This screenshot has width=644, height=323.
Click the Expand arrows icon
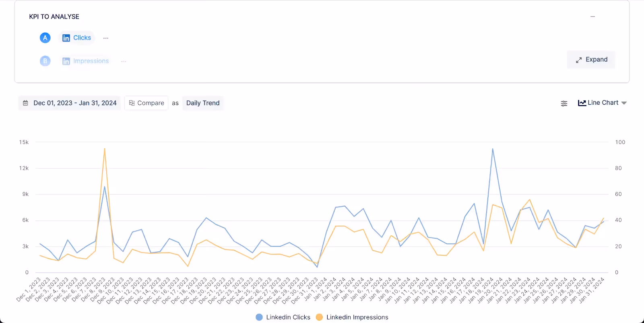pyautogui.click(x=578, y=59)
